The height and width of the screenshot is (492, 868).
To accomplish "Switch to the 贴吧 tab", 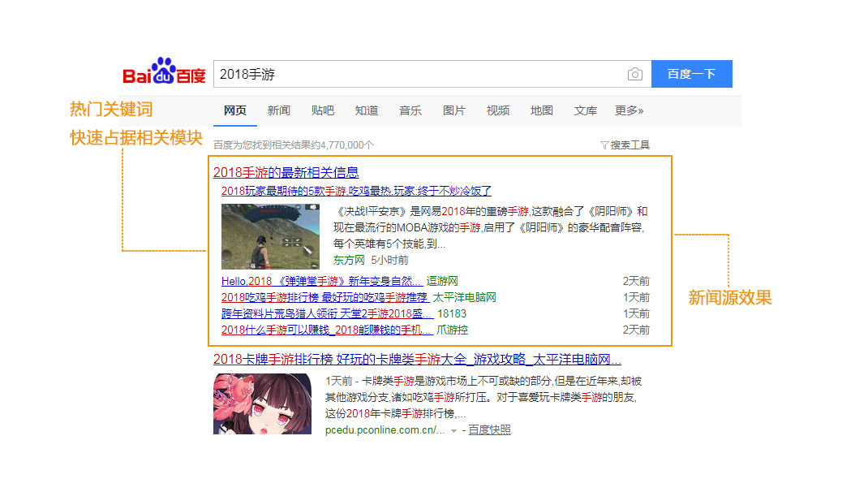I will (x=322, y=111).
